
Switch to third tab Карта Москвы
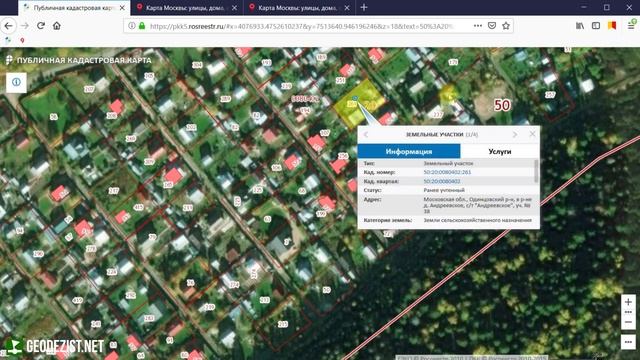(299, 8)
